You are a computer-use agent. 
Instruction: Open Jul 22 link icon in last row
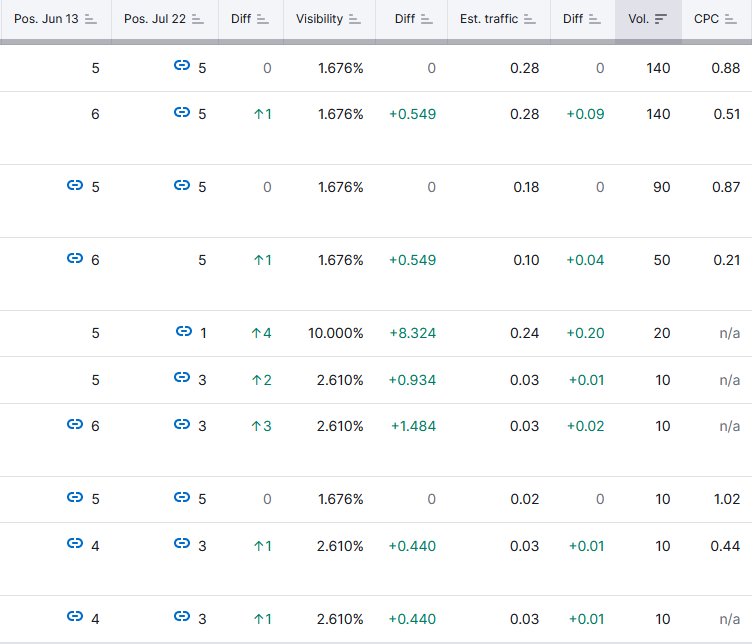coord(182,616)
